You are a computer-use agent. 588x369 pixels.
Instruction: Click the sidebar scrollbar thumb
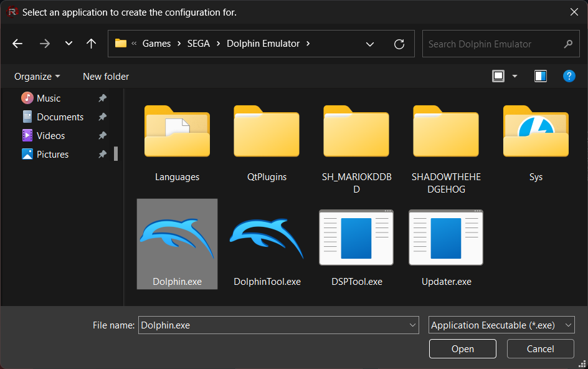tap(116, 153)
